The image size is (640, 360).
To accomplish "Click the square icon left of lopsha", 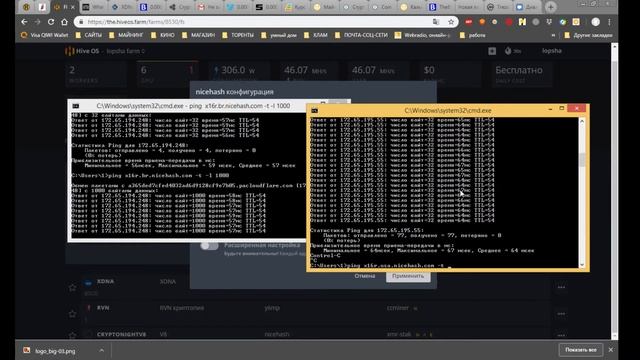I will [x=492, y=51].
